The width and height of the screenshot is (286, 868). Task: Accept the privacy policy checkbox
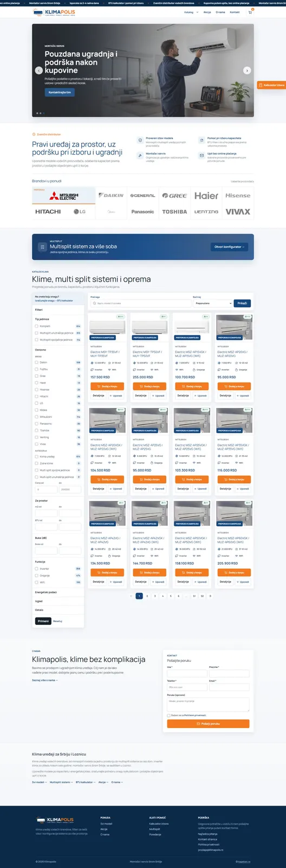[168, 715]
